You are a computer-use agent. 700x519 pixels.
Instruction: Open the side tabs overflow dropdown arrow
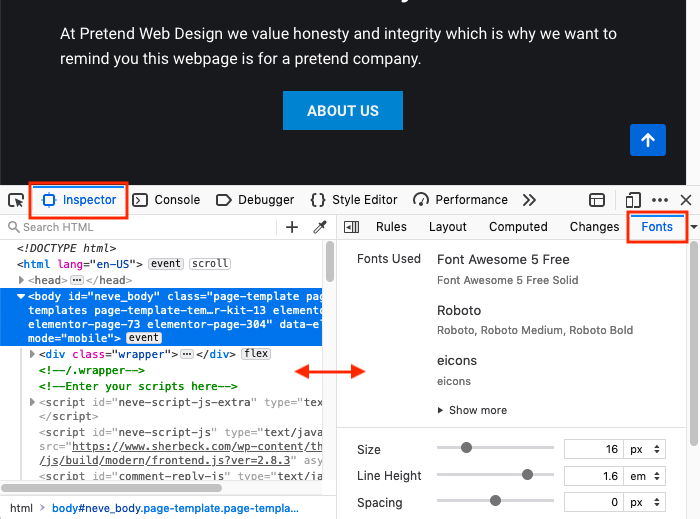tap(694, 227)
